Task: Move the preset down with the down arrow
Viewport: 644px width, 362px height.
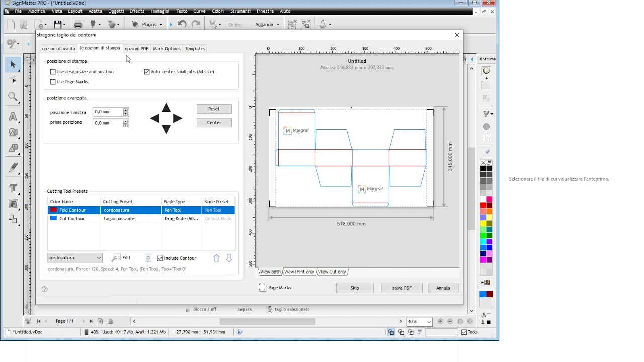Action: tap(229, 258)
